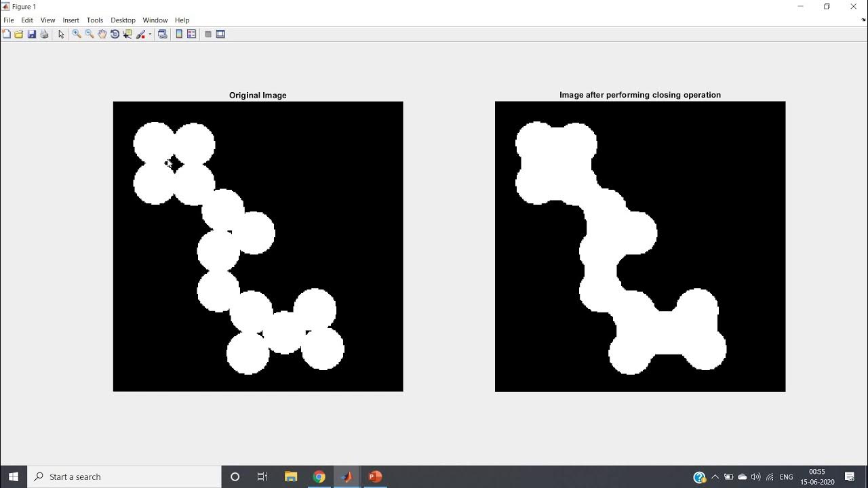Open the volume speaker control
Viewport: 868px width, 488px height.
[x=756, y=477]
